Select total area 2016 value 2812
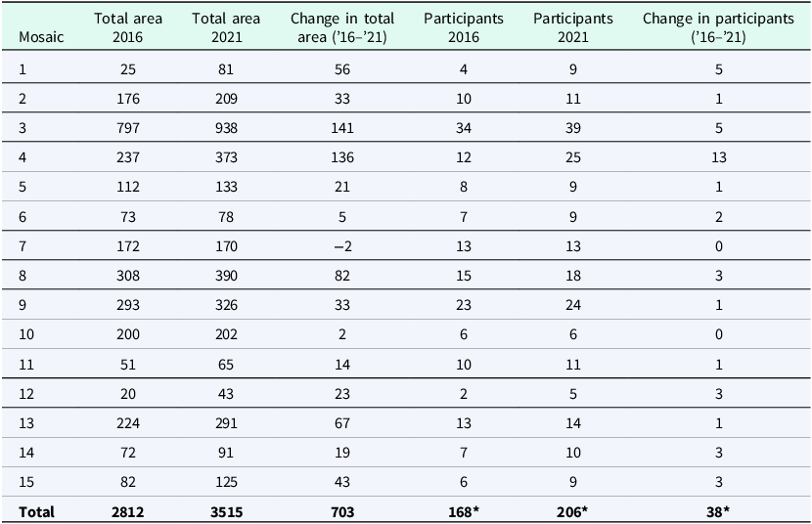Screen dimensions: 812x524 127,512
